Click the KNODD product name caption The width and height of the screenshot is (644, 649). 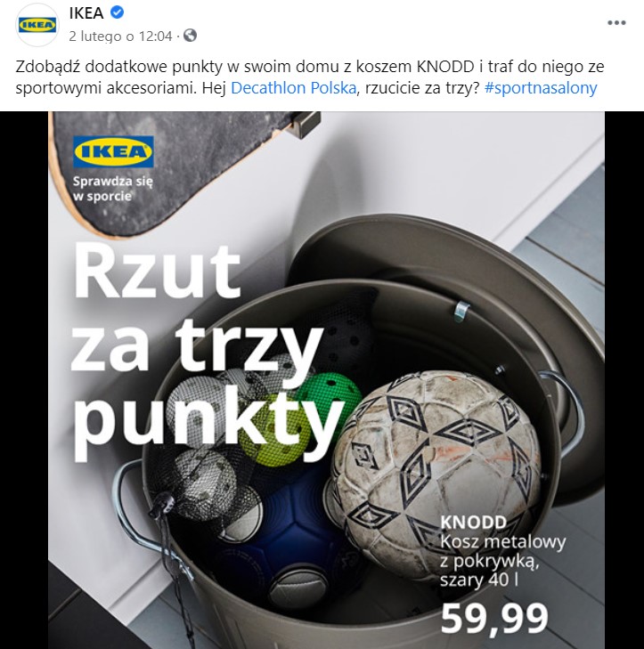[x=473, y=522]
